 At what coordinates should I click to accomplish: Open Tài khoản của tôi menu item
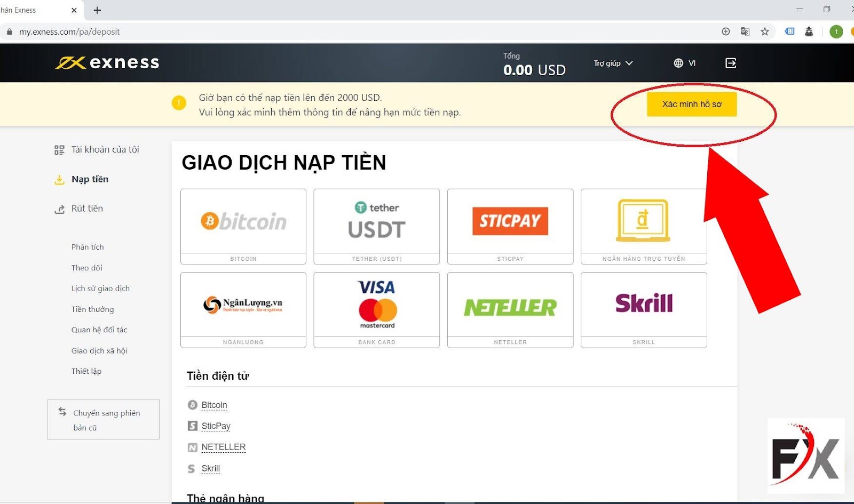tap(105, 150)
